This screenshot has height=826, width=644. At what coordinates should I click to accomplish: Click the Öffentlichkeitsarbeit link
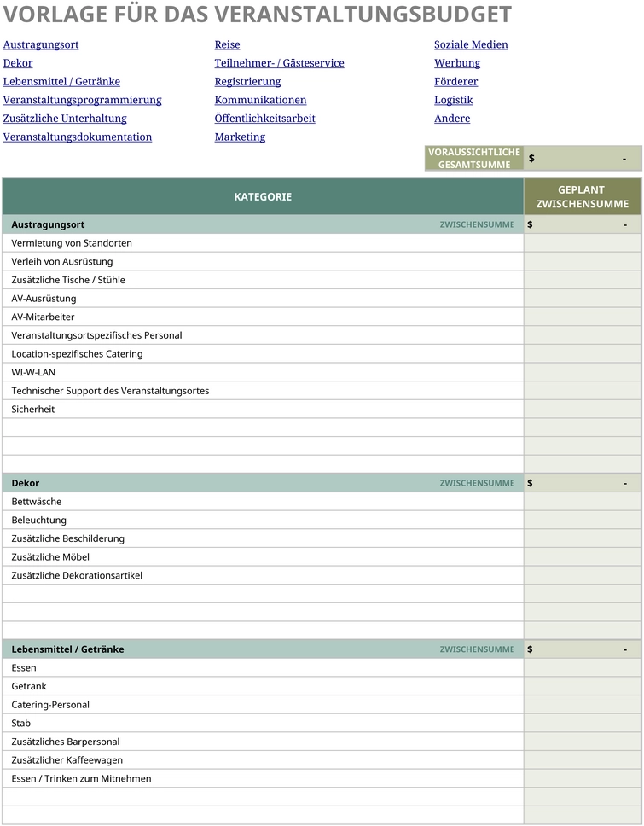[265, 119]
